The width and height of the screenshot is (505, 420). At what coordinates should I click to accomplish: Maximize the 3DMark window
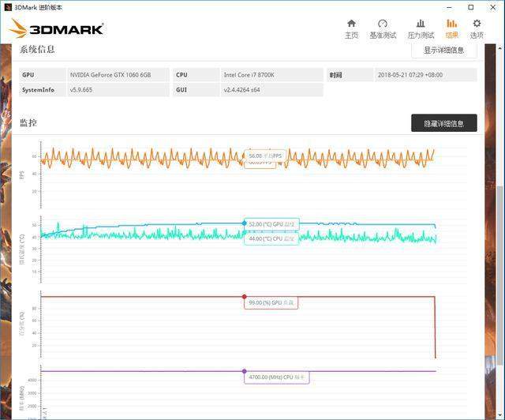click(471, 7)
